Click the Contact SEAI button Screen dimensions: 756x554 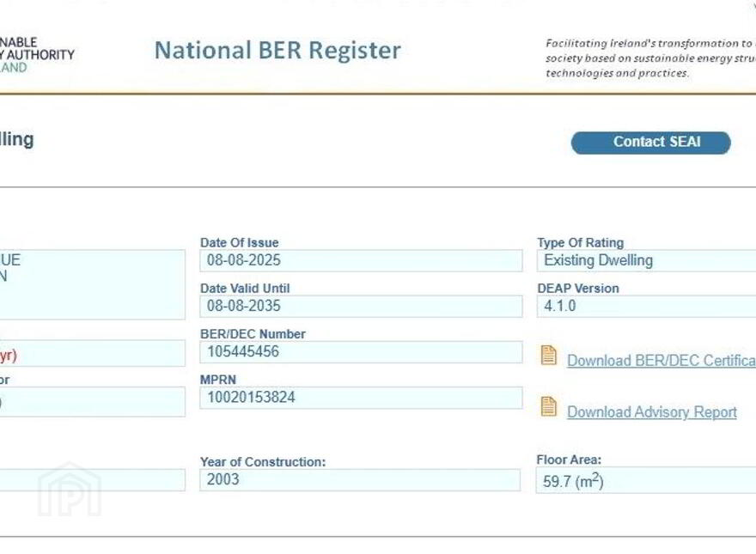(x=650, y=143)
